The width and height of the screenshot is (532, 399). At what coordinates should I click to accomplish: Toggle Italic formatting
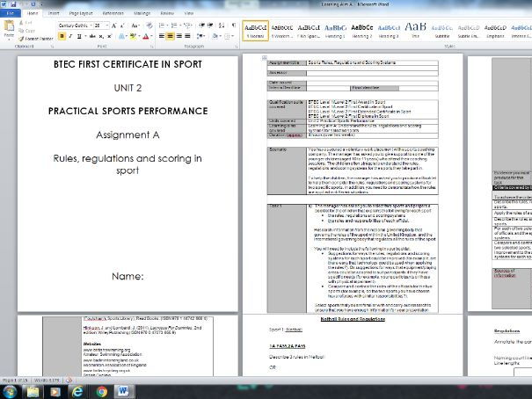pyautogui.click(x=70, y=36)
